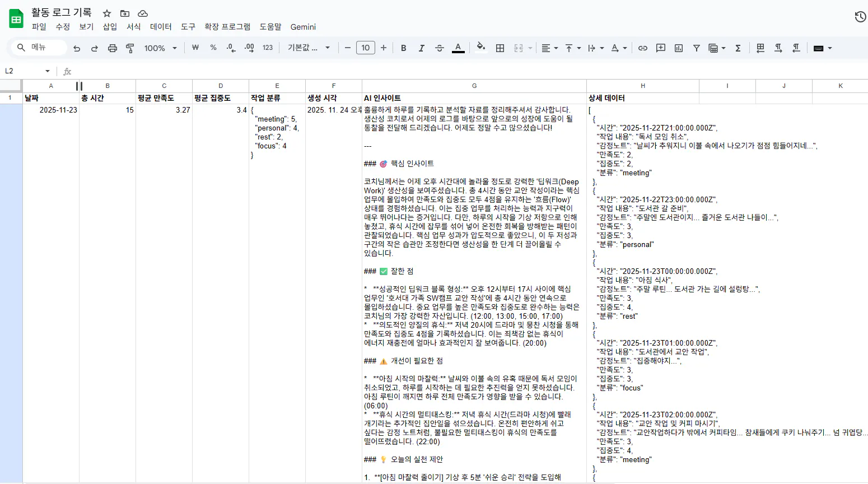Image resolution: width=868 pixels, height=484 pixels.
Task: Toggle bold formatting on the selection
Action: click(403, 48)
